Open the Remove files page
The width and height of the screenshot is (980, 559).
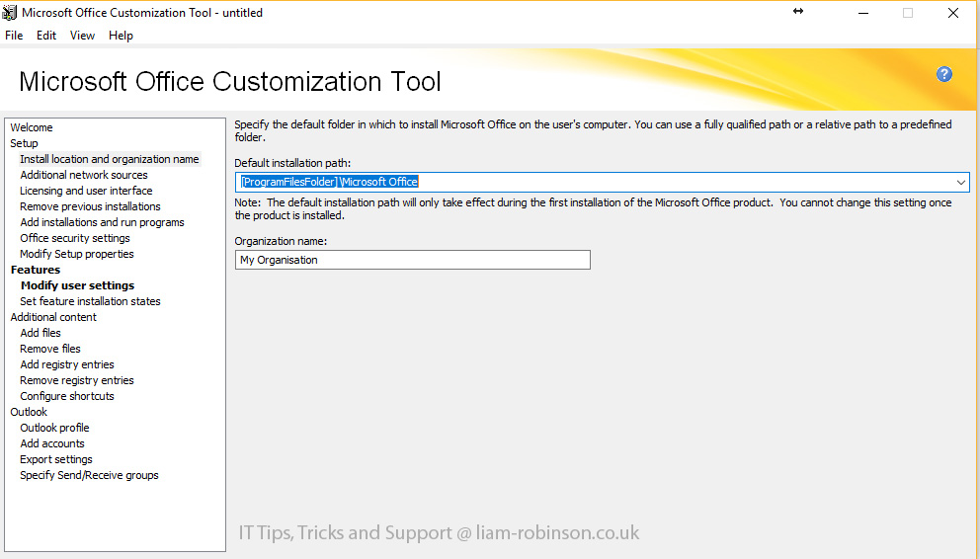tap(50, 349)
